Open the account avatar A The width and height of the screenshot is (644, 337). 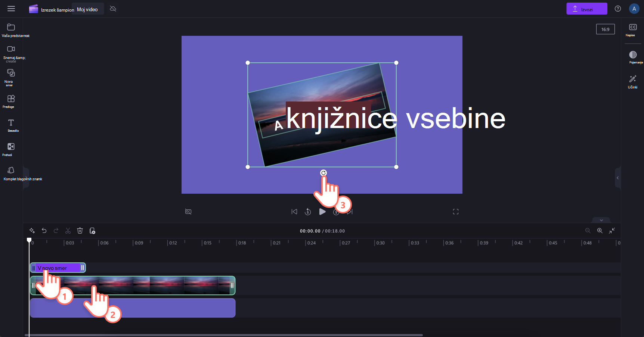(634, 9)
